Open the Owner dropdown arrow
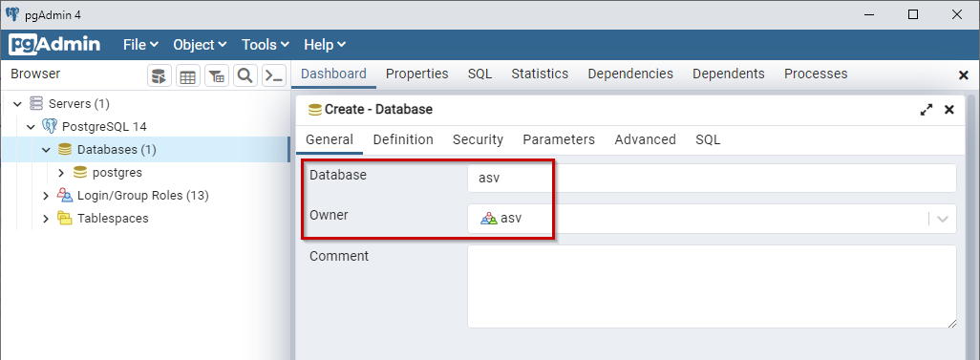 coord(943,219)
